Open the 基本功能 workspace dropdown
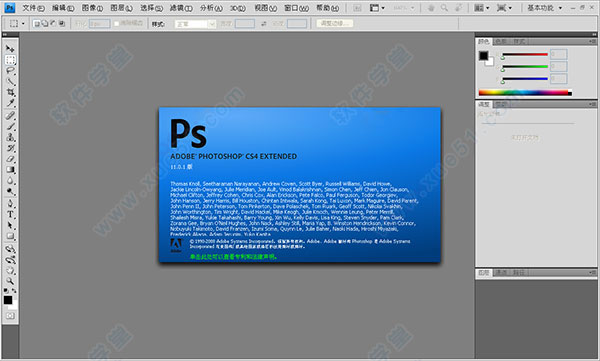Image resolution: width=600 pixels, height=361 pixels. point(545,8)
